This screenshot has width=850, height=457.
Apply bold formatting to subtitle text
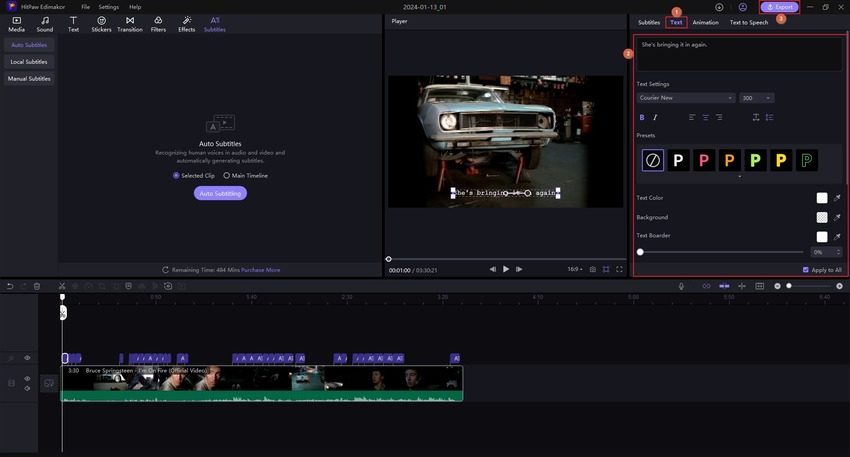coord(642,117)
